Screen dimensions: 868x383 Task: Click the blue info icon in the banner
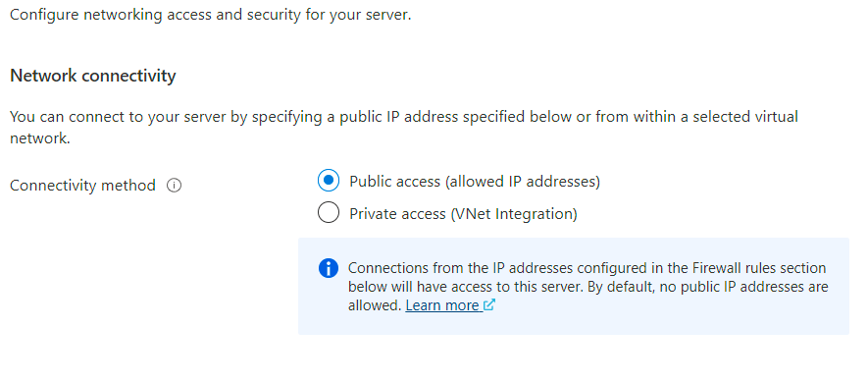329,269
